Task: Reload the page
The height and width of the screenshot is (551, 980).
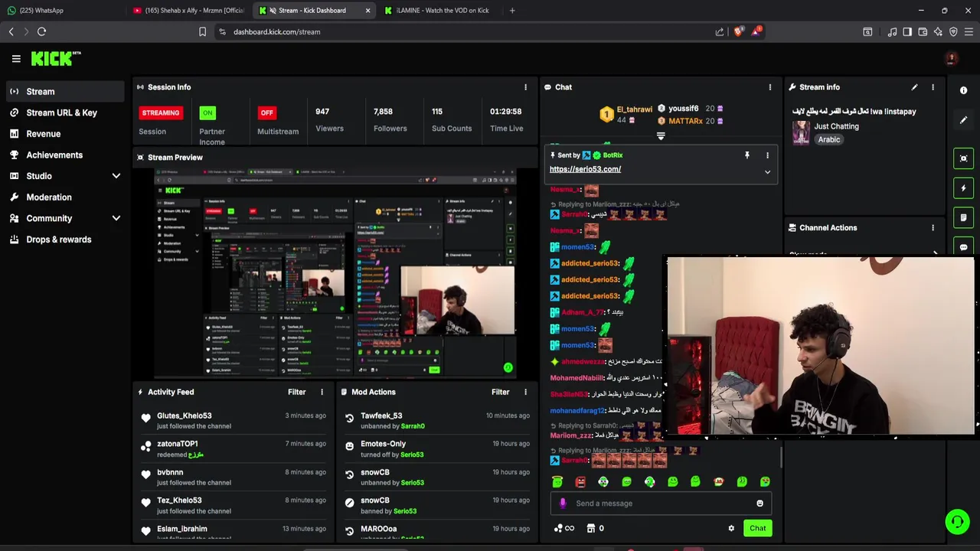Action: coord(41,31)
